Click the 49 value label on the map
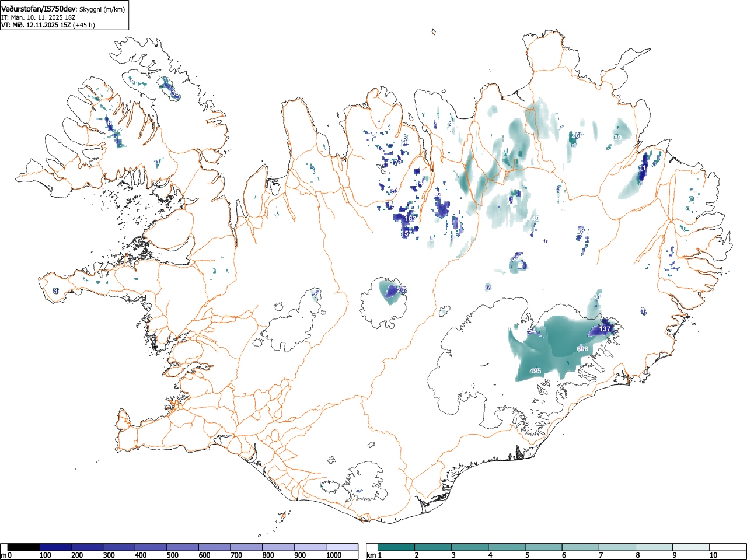The image size is (747, 560). (535, 219)
